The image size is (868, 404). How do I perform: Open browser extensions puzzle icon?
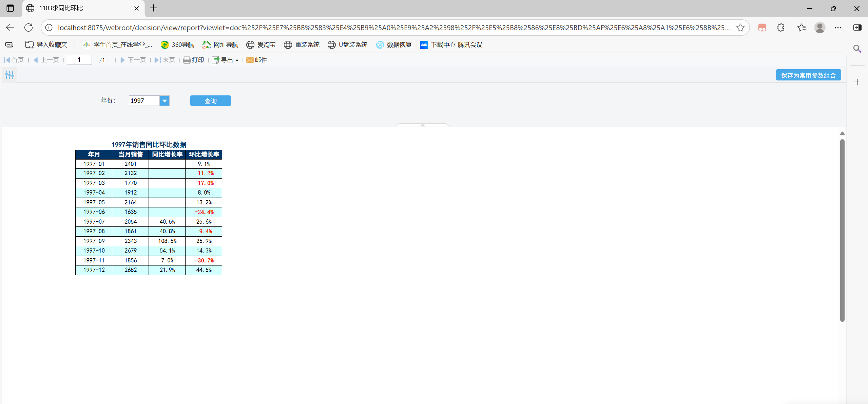(780, 27)
